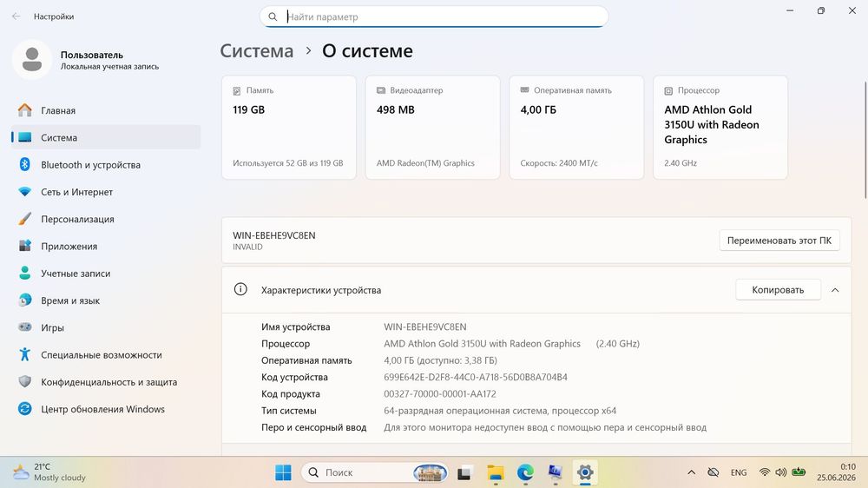The width and height of the screenshot is (868, 488).
Task: Open the clock and date flyout
Action: (x=837, y=472)
